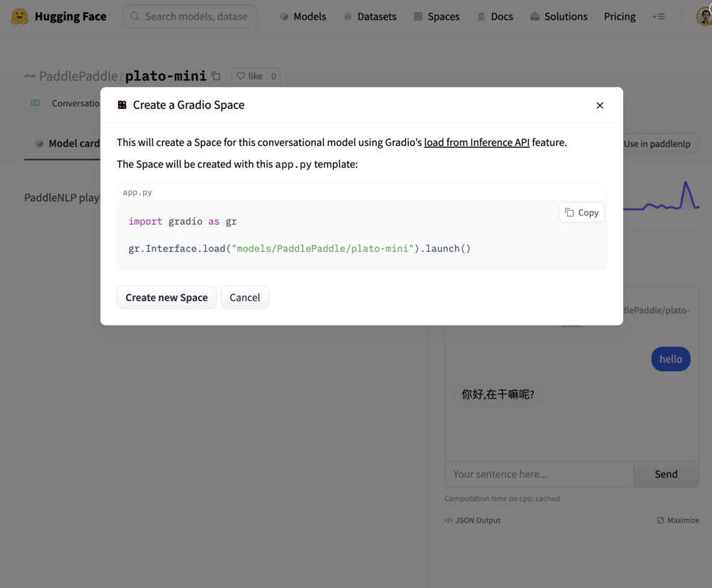
Task: Follow the load from Inference API link
Action: (x=476, y=142)
